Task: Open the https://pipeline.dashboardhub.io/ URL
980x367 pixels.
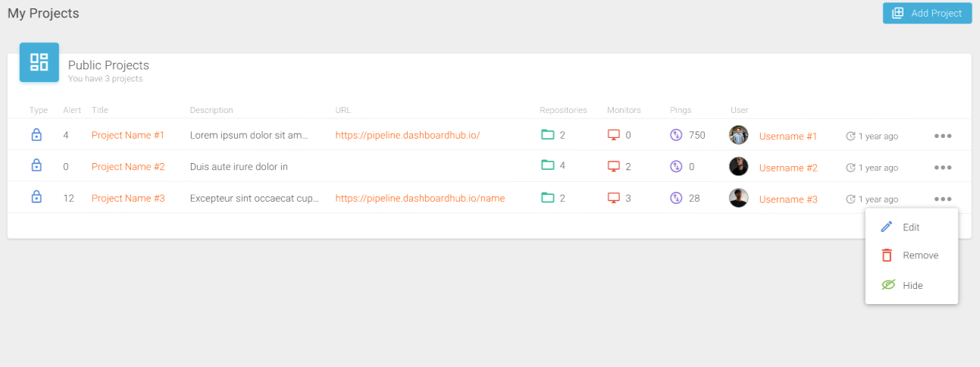Action: pos(408,135)
